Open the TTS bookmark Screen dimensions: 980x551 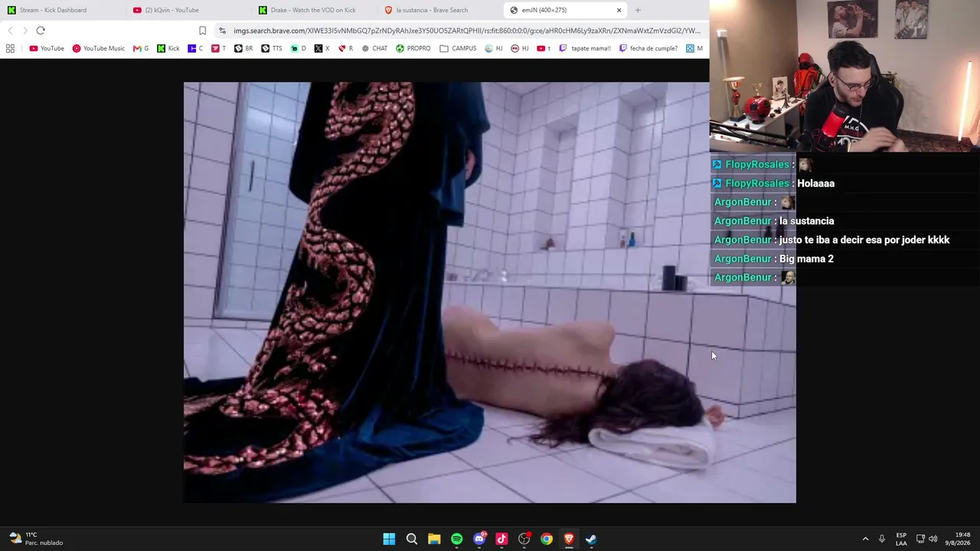pos(272,48)
